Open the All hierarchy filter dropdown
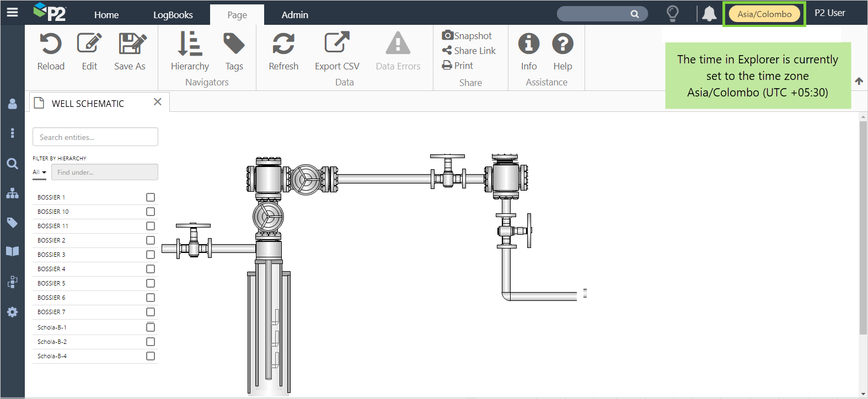 tap(39, 172)
